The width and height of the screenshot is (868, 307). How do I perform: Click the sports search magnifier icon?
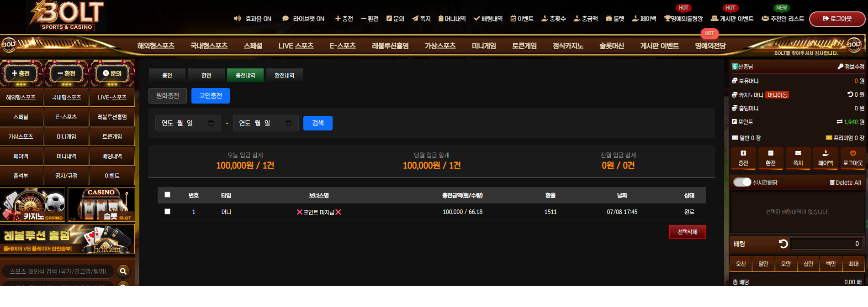[x=123, y=271]
